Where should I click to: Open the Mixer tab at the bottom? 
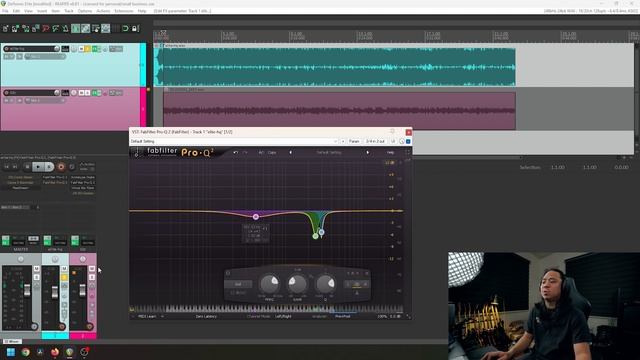(x=12, y=341)
